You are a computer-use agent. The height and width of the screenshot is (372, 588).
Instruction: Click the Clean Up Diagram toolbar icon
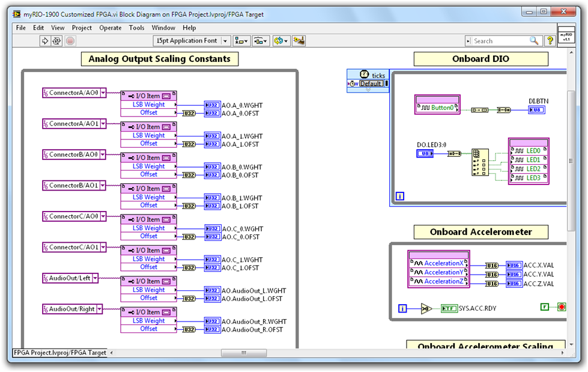click(x=299, y=41)
